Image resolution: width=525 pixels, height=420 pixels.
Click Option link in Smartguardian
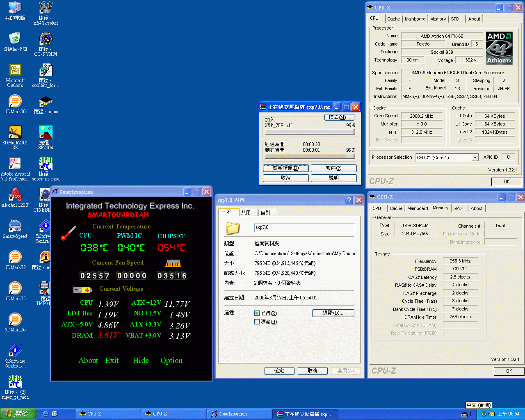click(x=171, y=361)
